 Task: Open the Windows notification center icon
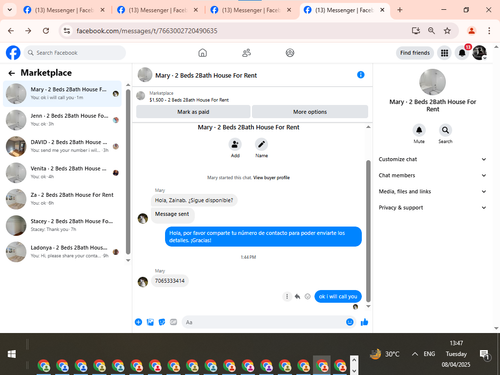click(484, 354)
